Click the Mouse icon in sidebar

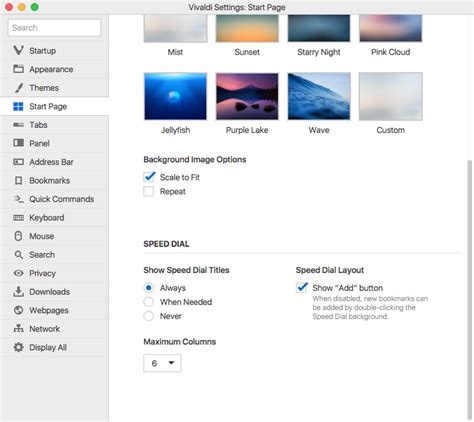(18, 236)
